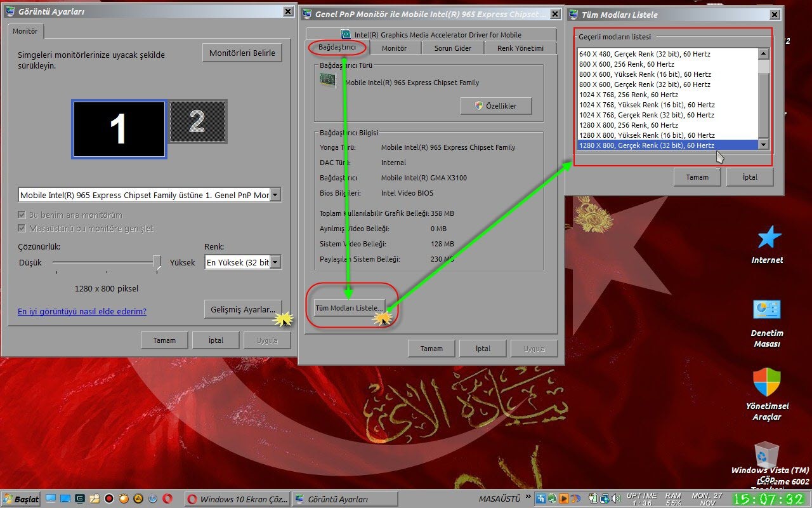Switch to the Renk Yönetimi tab
The image size is (812, 508).
(x=520, y=48)
